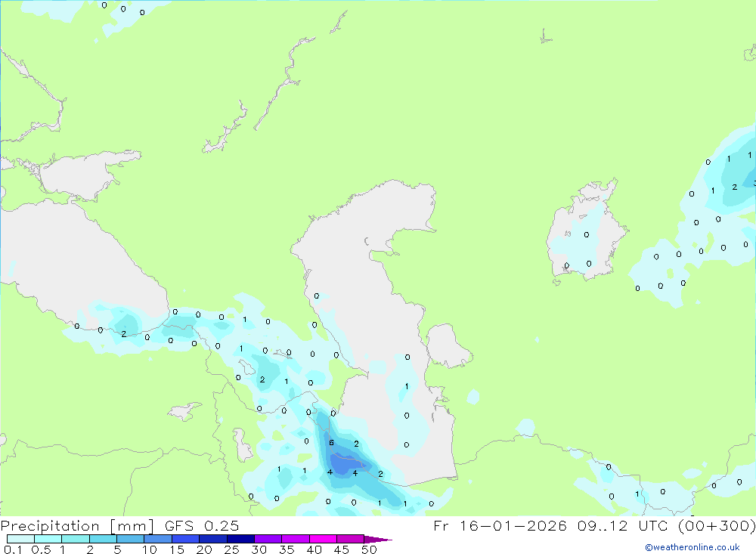Click the '6' precipitation value on map
The height and width of the screenshot is (554, 756).
[331, 443]
